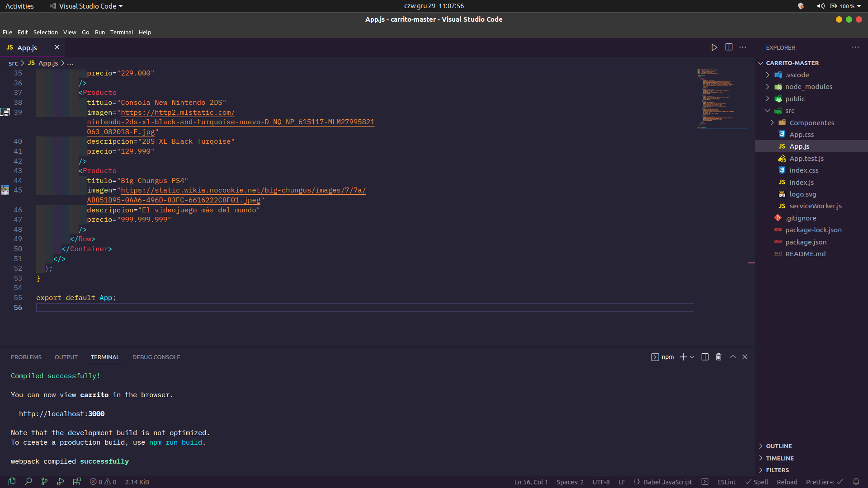Open Activities overview in top bar

click(x=19, y=6)
